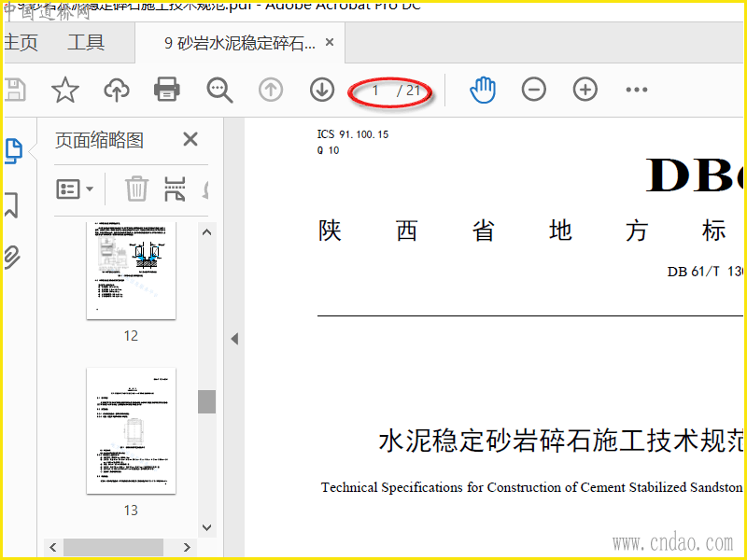The height and width of the screenshot is (560, 747).
Task: Open the page thumbnails sidebar icon
Action: pos(14,151)
